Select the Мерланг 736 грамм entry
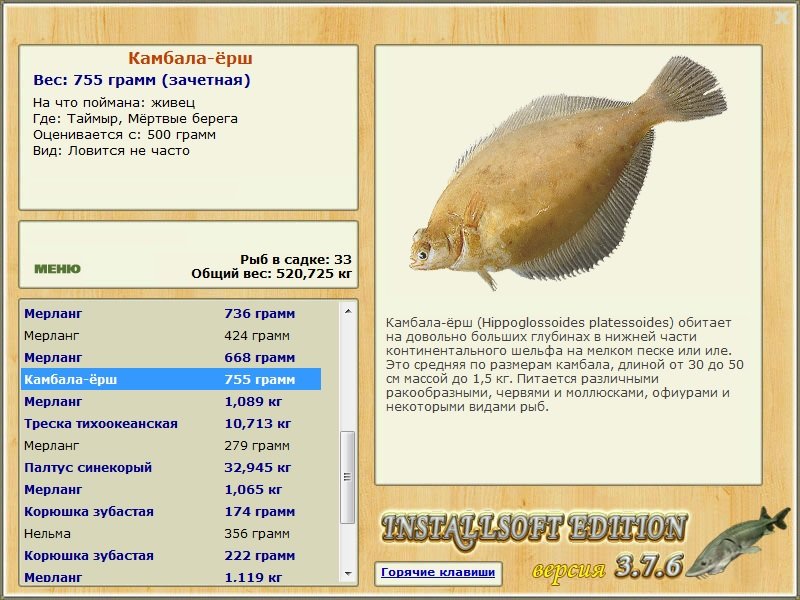800x600 pixels. pyautogui.click(x=171, y=313)
